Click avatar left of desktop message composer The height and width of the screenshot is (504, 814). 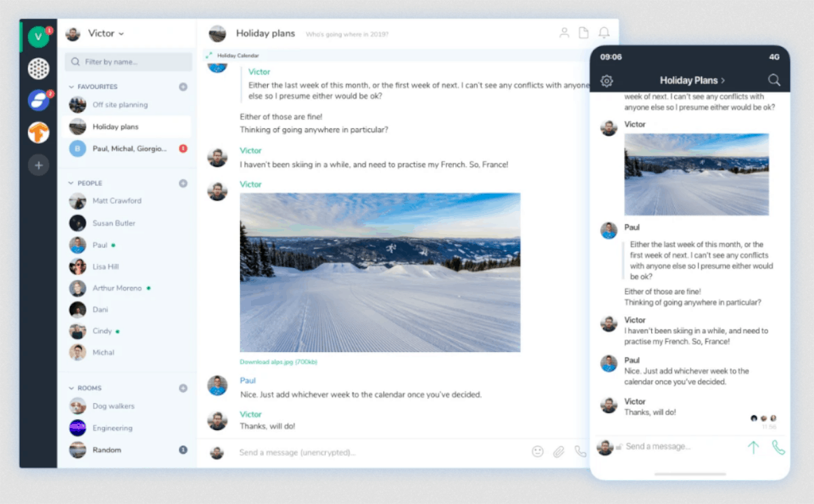click(x=217, y=452)
